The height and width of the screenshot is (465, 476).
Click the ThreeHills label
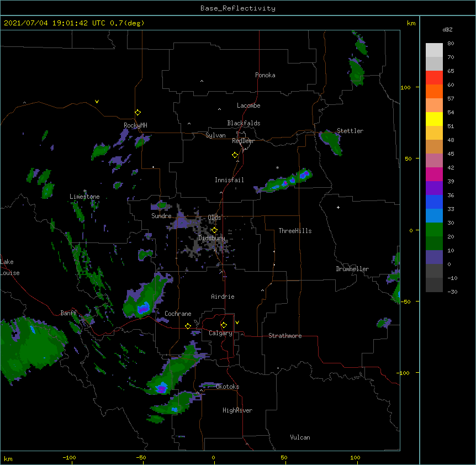click(x=295, y=231)
